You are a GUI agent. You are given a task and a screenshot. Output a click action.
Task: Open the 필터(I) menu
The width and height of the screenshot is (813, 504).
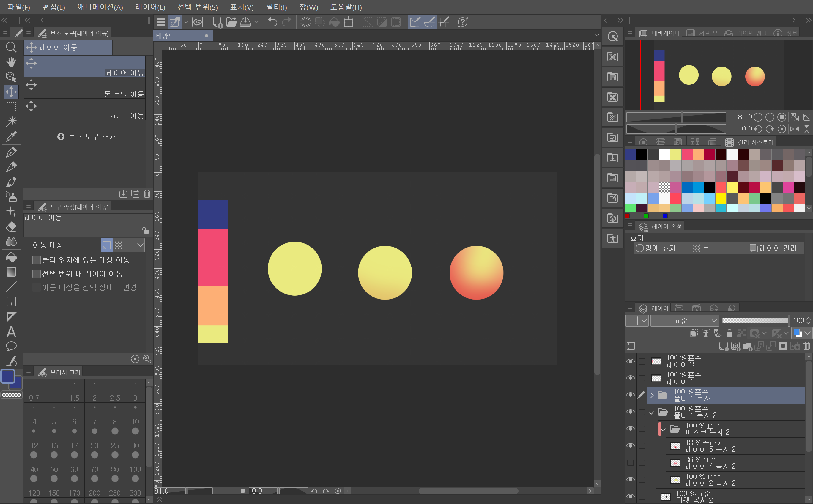(x=276, y=7)
